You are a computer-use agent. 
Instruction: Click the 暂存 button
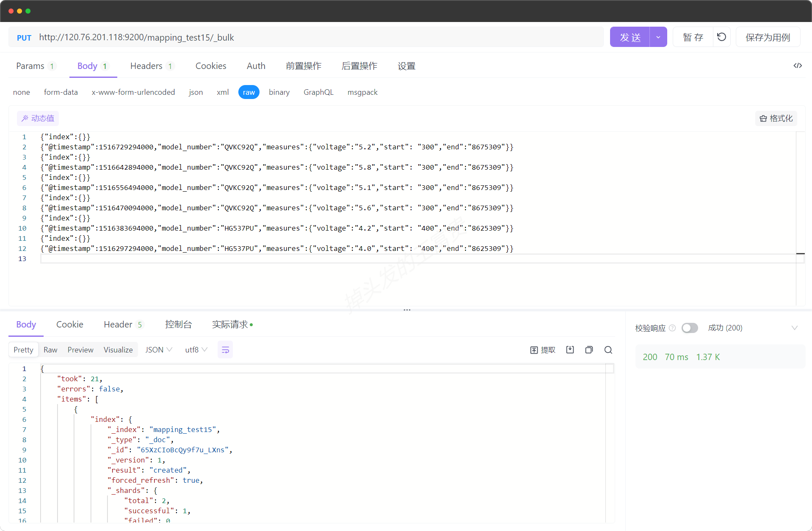(693, 37)
